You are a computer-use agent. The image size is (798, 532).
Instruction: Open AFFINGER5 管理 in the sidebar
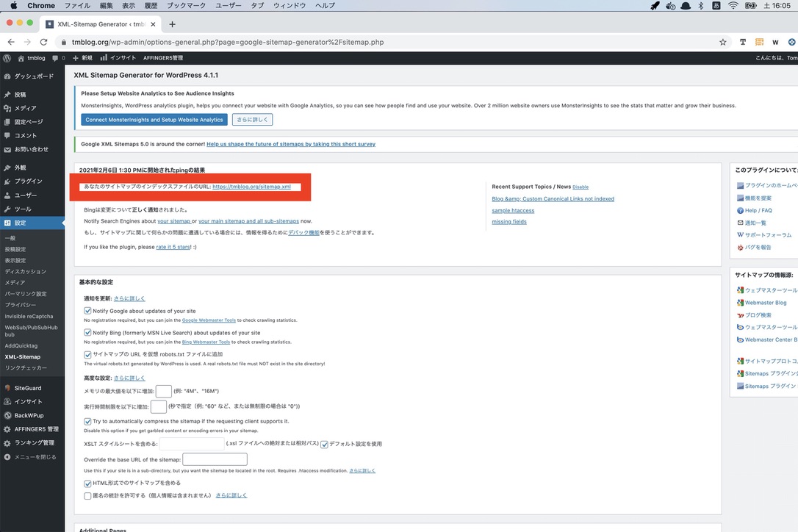point(32,429)
